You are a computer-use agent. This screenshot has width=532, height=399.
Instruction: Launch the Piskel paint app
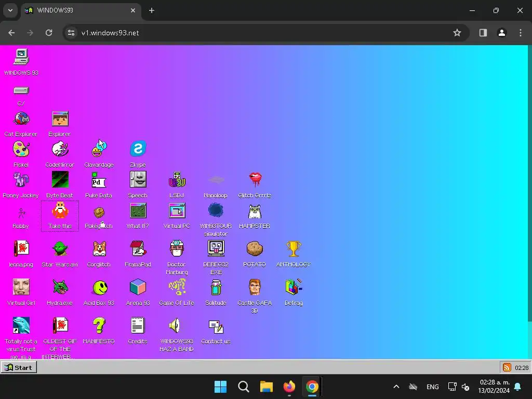(x=21, y=149)
